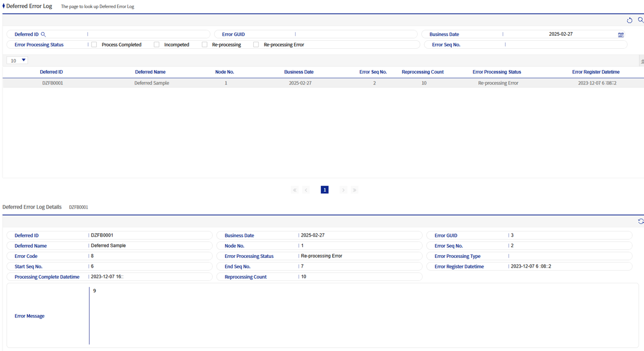Screen dimensions: 644x351
Task: Click the previous-page arrow control
Action: (306, 189)
